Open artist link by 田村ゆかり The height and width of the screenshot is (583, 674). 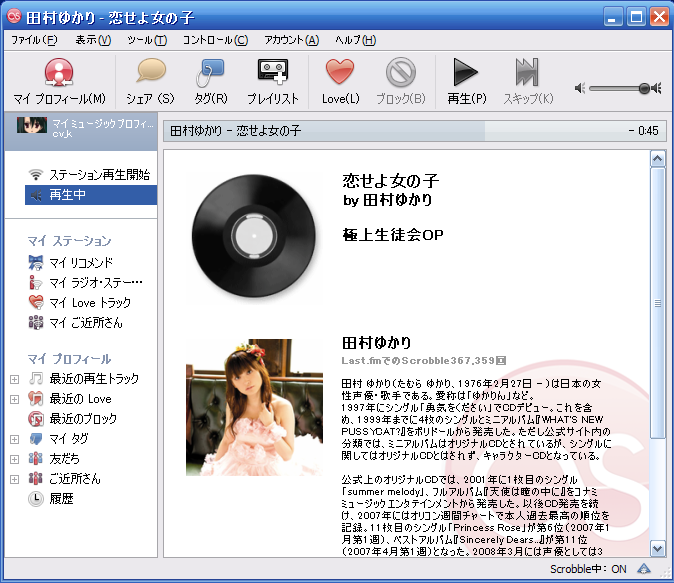(387, 200)
